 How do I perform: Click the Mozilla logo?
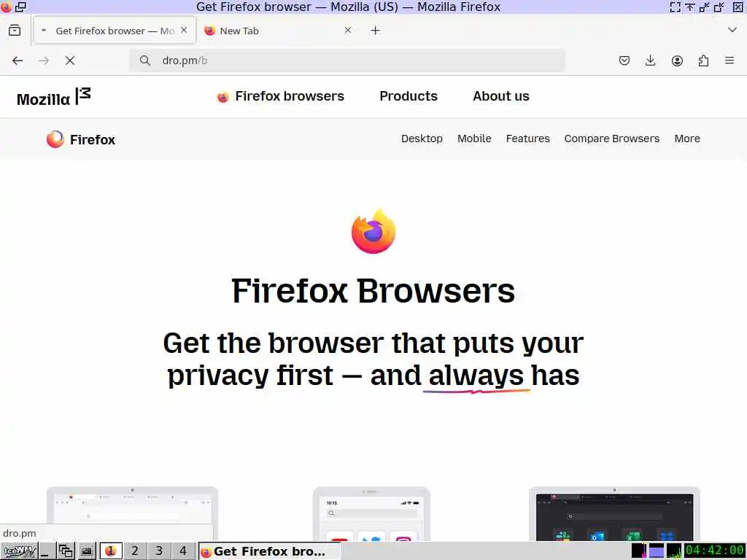coord(53,97)
